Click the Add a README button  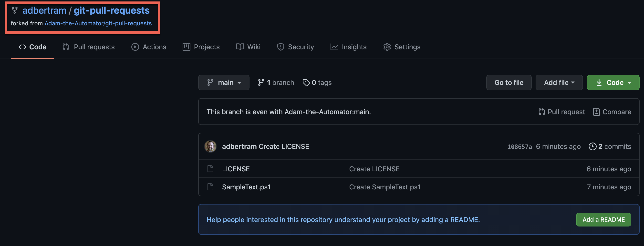(x=603, y=219)
